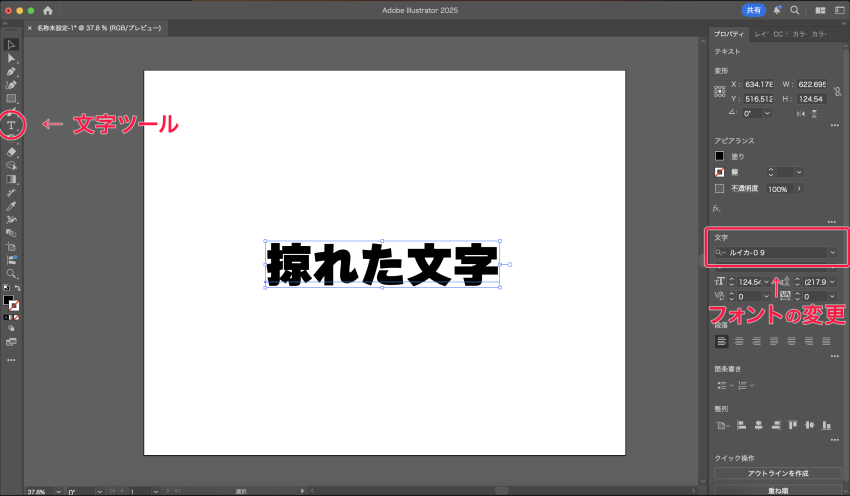Click the fx effects icon
850x496 pixels.
point(717,208)
